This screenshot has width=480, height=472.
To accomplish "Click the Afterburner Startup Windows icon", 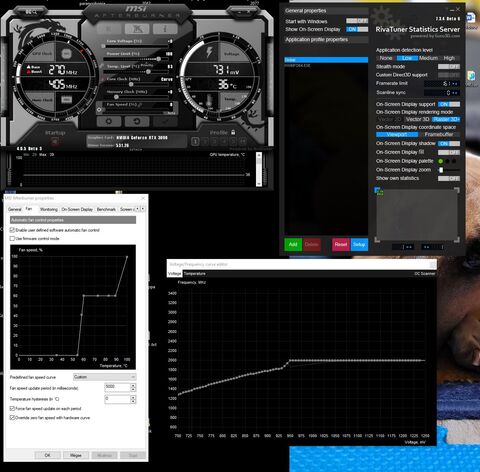I will pos(55,142).
